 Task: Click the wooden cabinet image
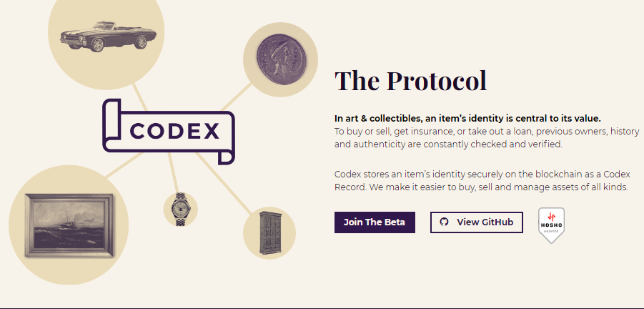[x=269, y=233]
